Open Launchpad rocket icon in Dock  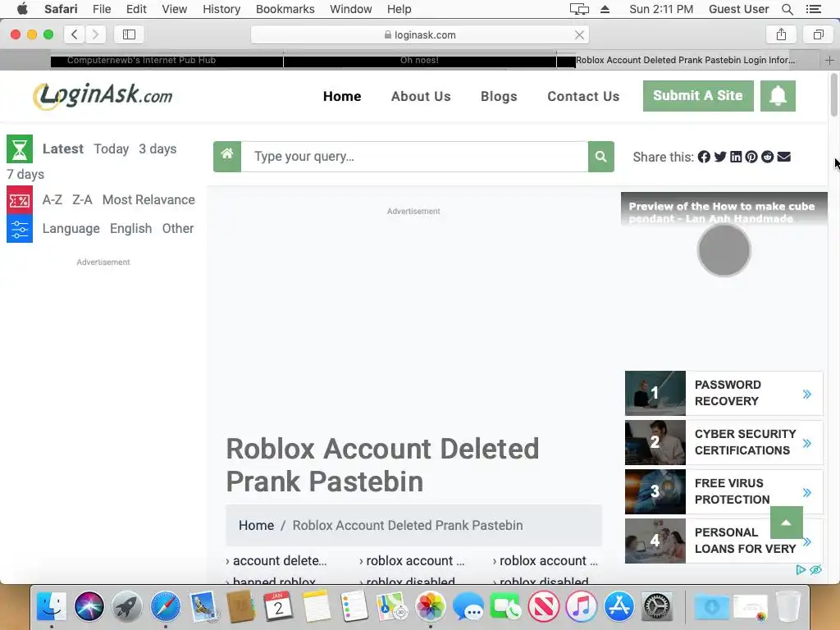coord(127,606)
